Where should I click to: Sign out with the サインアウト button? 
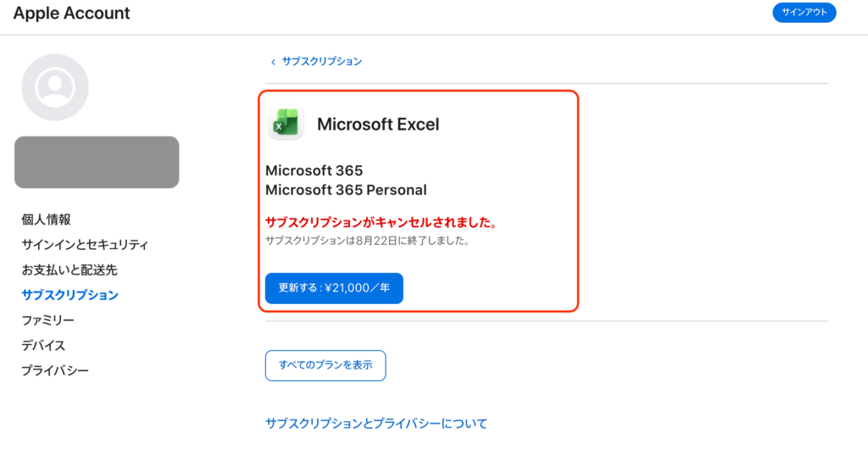(804, 12)
